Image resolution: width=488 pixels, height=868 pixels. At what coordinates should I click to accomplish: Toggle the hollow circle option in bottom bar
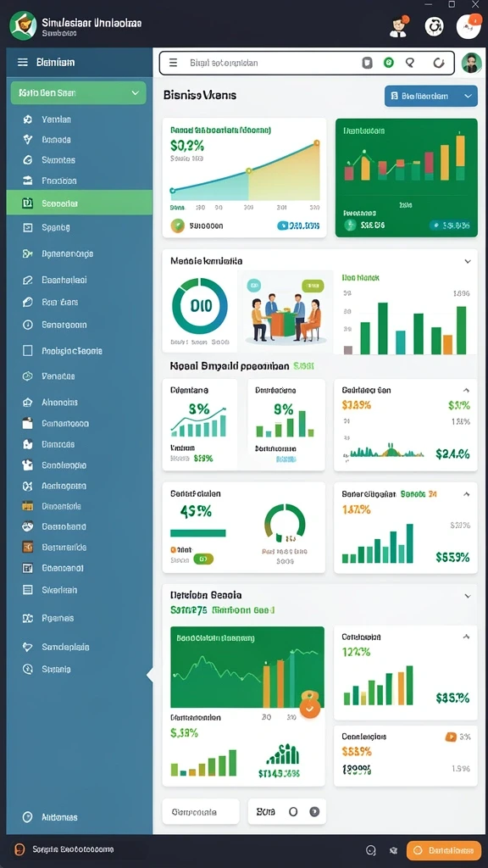point(293,812)
